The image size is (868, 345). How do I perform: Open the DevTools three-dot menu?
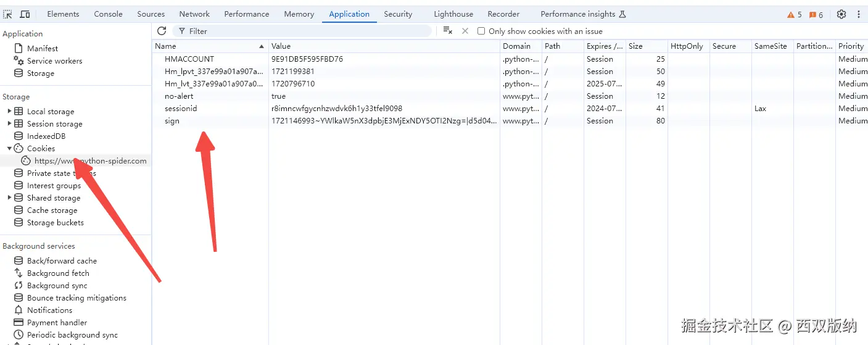click(859, 14)
